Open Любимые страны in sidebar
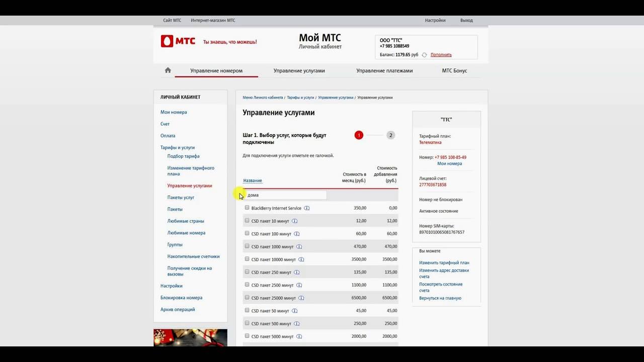 click(186, 221)
